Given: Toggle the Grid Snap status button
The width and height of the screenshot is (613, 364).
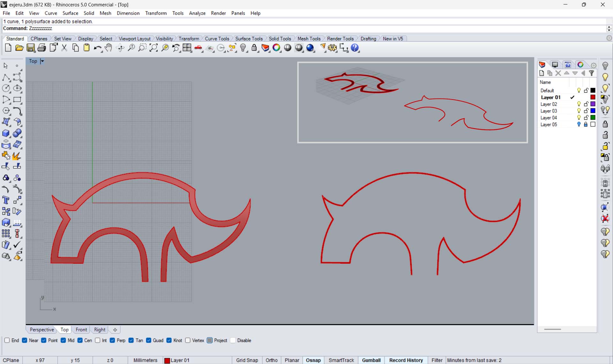Looking at the screenshot, I should point(247,360).
